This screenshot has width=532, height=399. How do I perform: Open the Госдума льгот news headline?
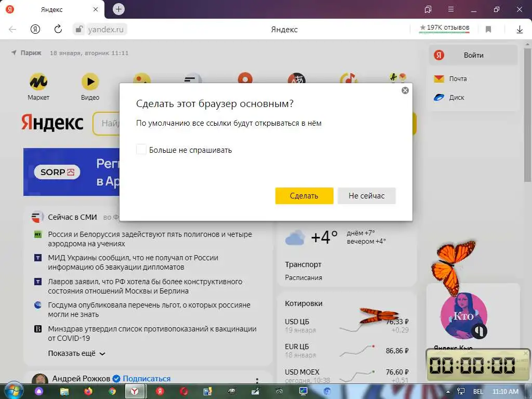click(x=149, y=310)
